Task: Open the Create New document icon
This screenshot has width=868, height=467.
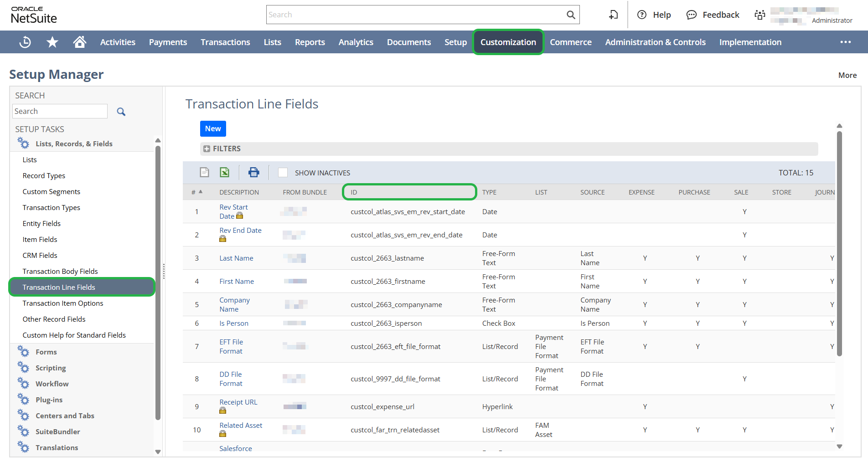Action: pyautogui.click(x=614, y=15)
